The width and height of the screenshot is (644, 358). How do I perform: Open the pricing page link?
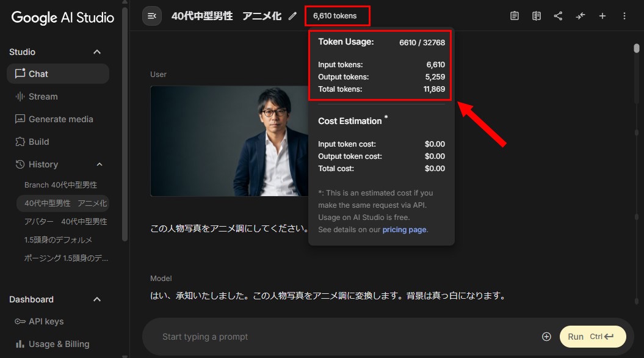(x=404, y=230)
